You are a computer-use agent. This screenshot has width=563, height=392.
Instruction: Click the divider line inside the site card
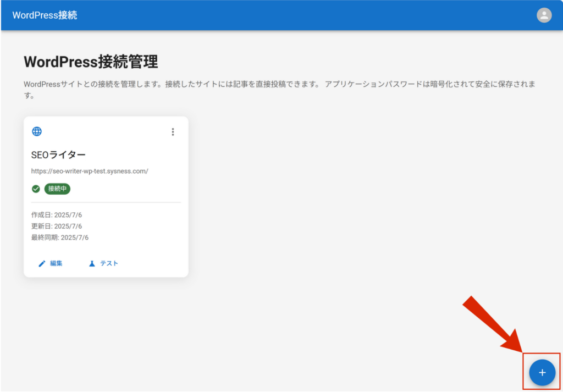coord(106,202)
